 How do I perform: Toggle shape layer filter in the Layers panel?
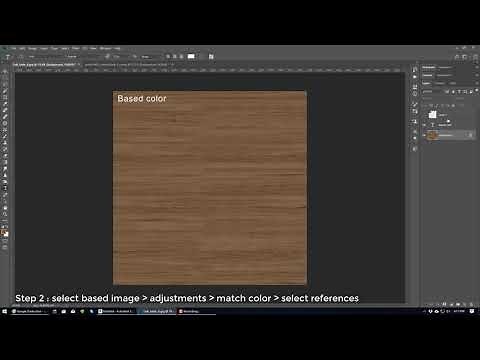pos(465,91)
